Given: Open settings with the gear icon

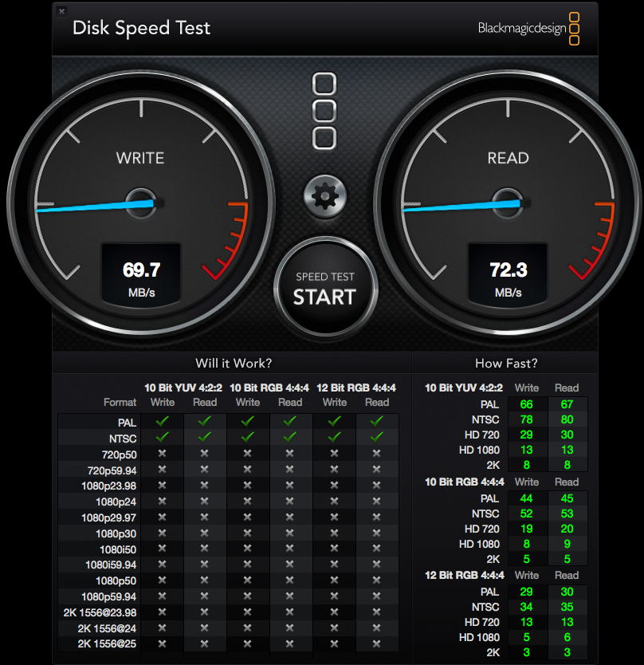Looking at the screenshot, I should coord(325,196).
